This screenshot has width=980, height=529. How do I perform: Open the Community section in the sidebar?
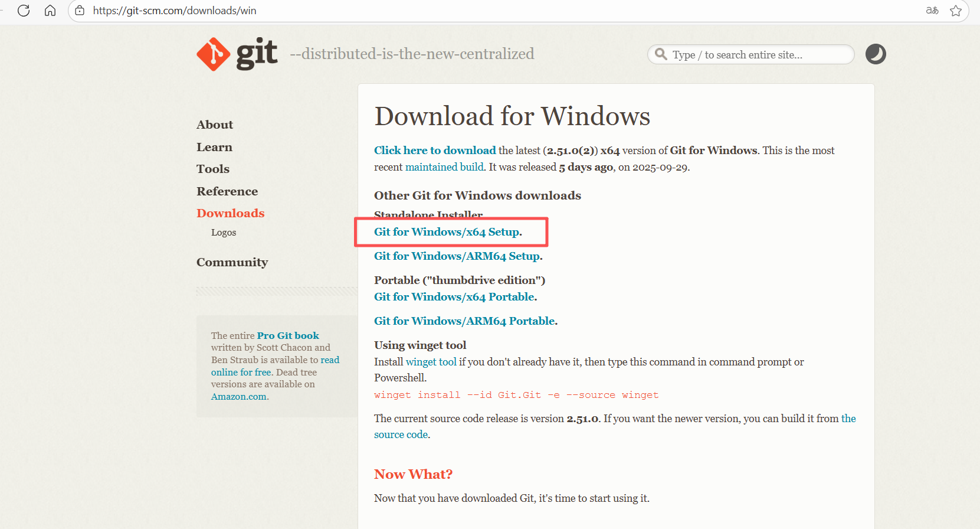(x=232, y=262)
